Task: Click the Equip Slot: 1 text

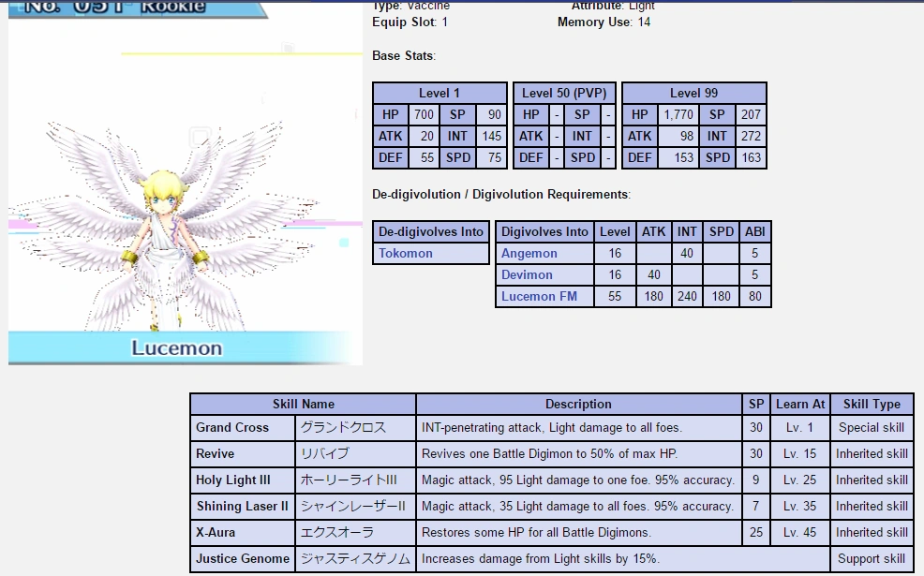Action: 410,22
